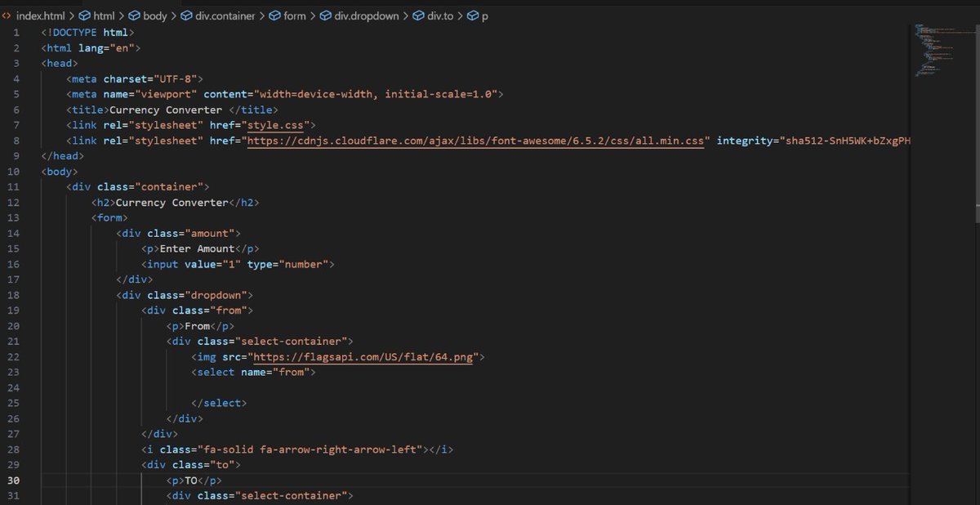Open the form breadcrumb navigation picker
Viewport: 980px width, 505px height.
tap(294, 15)
